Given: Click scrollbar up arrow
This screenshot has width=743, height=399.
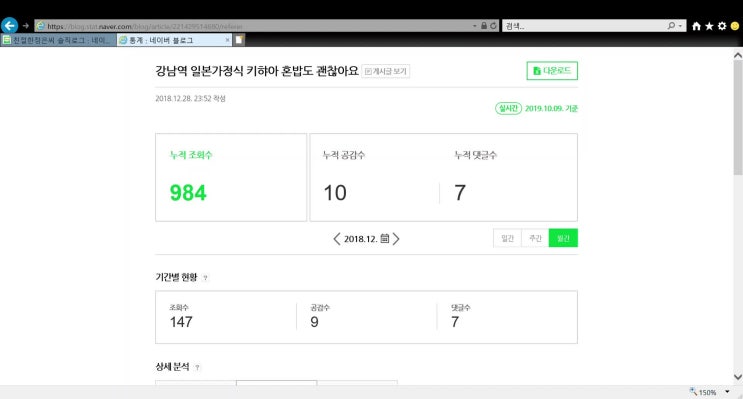Looking at the screenshot, I should [x=737, y=55].
